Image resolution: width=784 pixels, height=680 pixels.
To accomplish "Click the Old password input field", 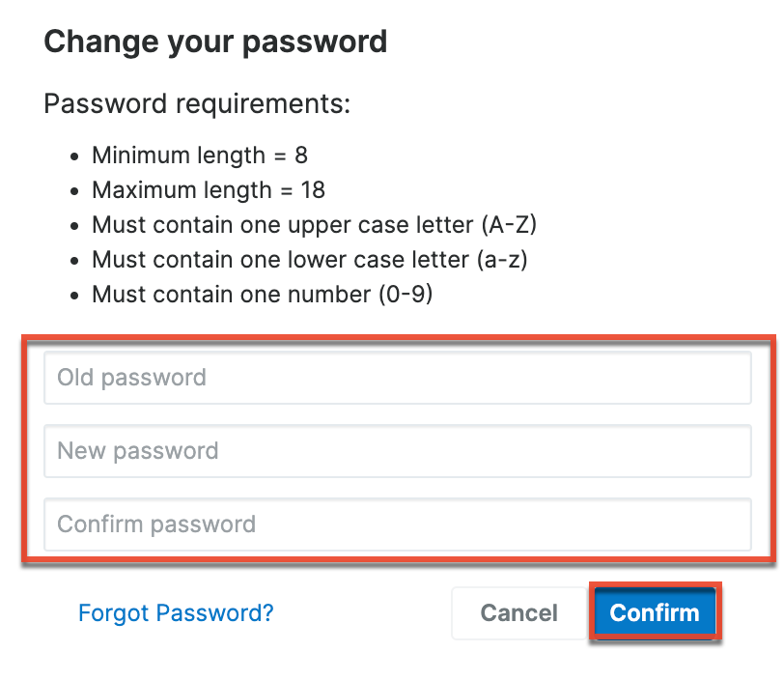I will point(397,378).
